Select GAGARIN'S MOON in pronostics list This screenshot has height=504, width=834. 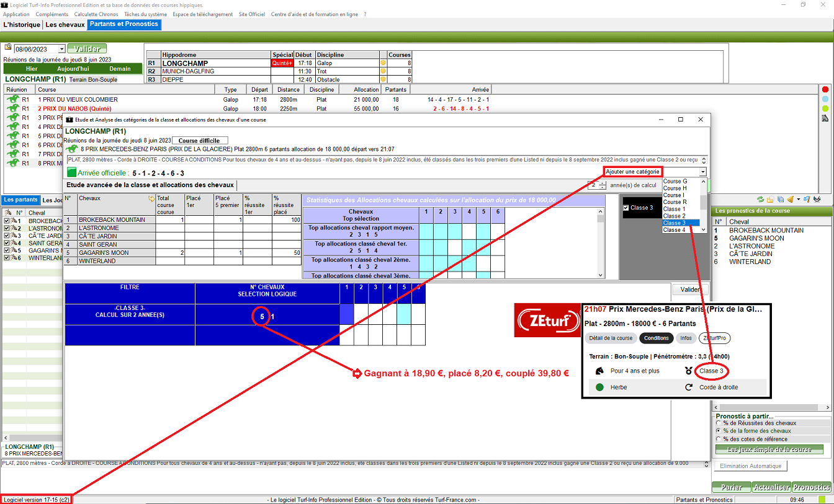coord(756,238)
